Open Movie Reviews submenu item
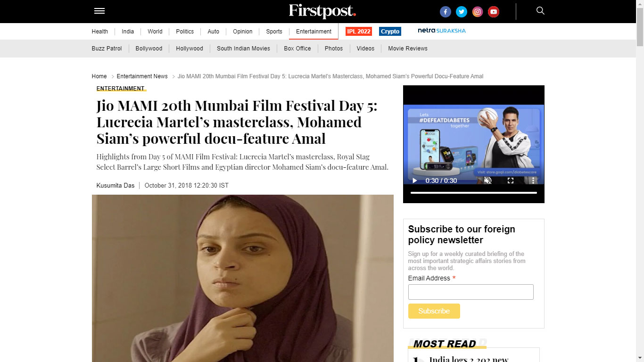The width and height of the screenshot is (644, 362). pyautogui.click(x=408, y=49)
